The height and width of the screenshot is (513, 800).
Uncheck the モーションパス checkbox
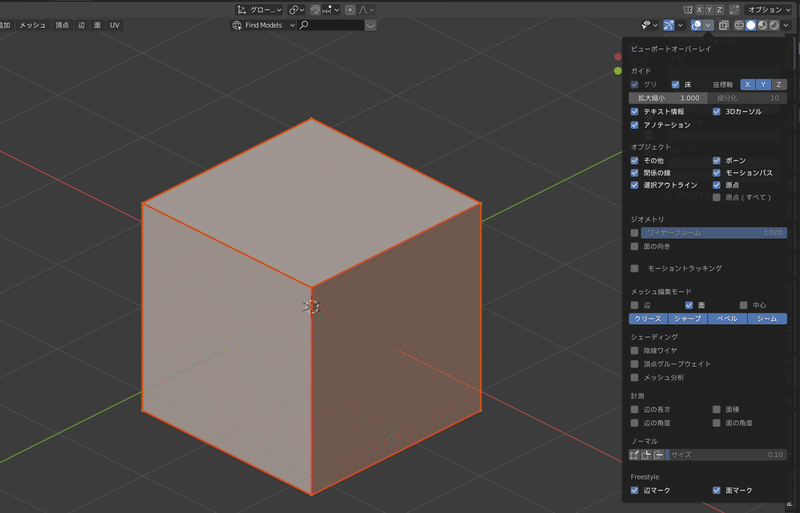pos(716,173)
